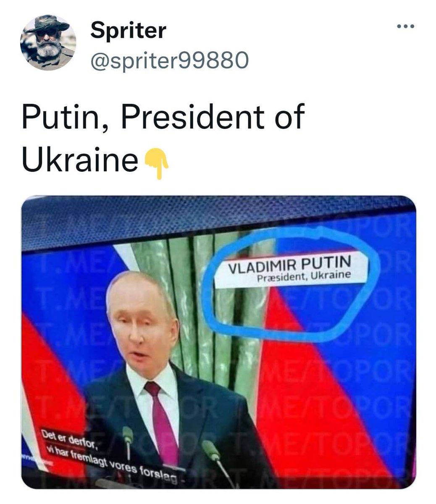Screen dimensions: 436x504
Task: Visit the @spriter99880 handle
Action: click(170, 60)
